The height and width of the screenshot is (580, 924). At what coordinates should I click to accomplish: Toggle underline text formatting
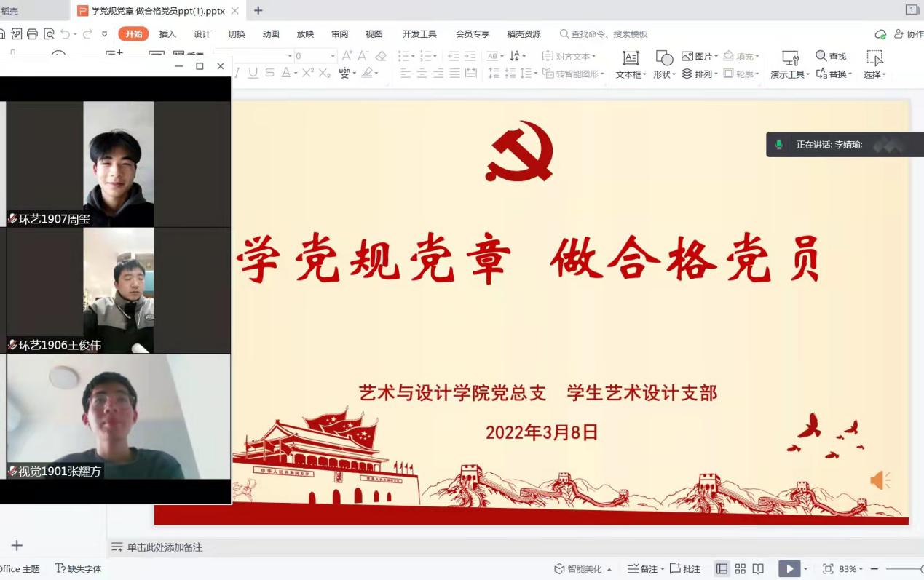[253, 73]
